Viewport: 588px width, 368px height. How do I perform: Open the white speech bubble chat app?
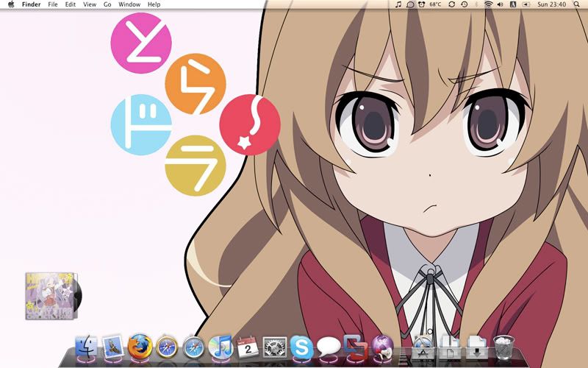pos(329,347)
